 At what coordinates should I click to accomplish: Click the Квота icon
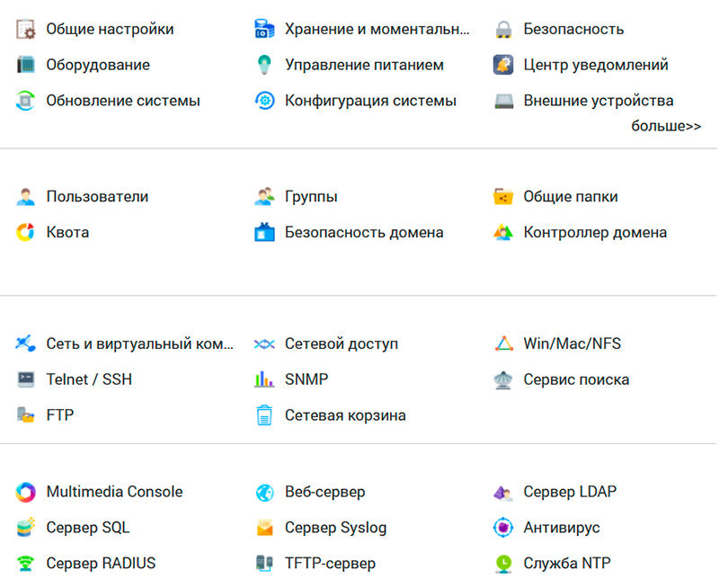tap(26, 233)
